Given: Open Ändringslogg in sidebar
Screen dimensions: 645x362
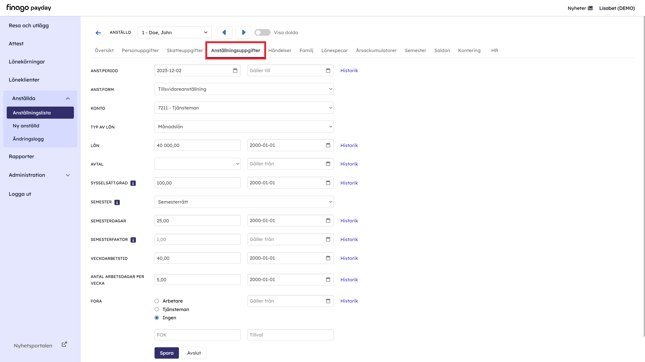Looking at the screenshot, I should (28, 139).
